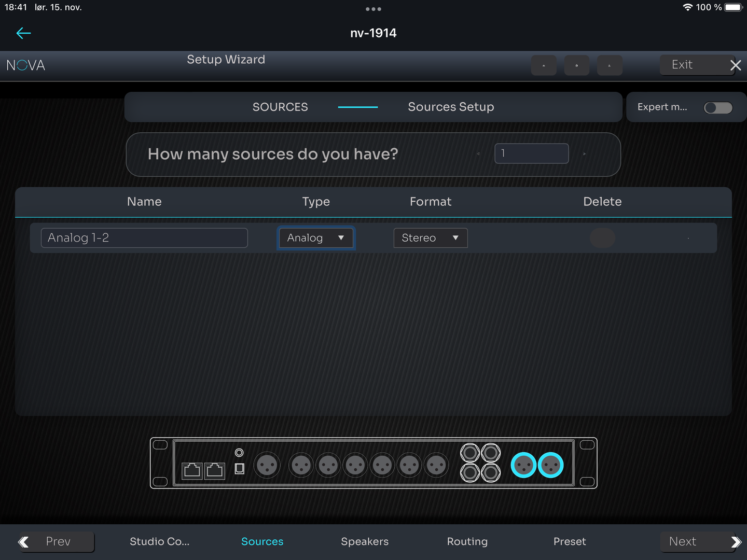The height and width of the screenshot is (560, 747).
Task: Toggle the Expert mode switch
Action: coord(718,107)
